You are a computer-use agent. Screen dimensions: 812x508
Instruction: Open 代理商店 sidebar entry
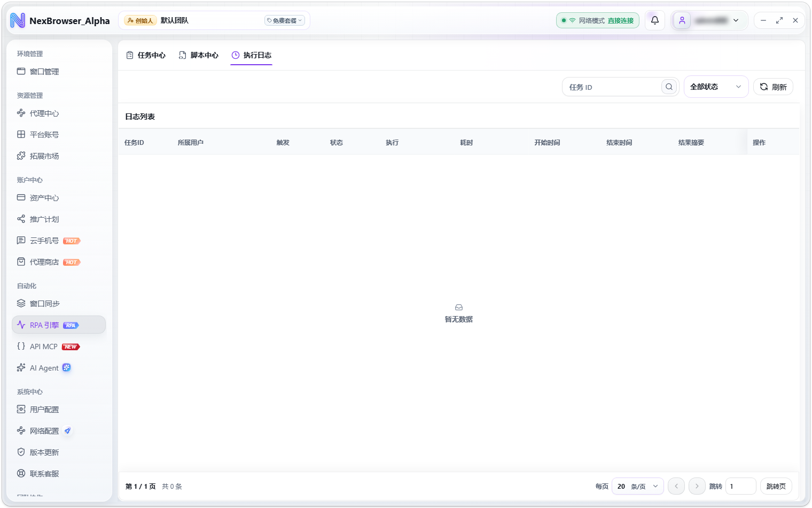point(59,262)
